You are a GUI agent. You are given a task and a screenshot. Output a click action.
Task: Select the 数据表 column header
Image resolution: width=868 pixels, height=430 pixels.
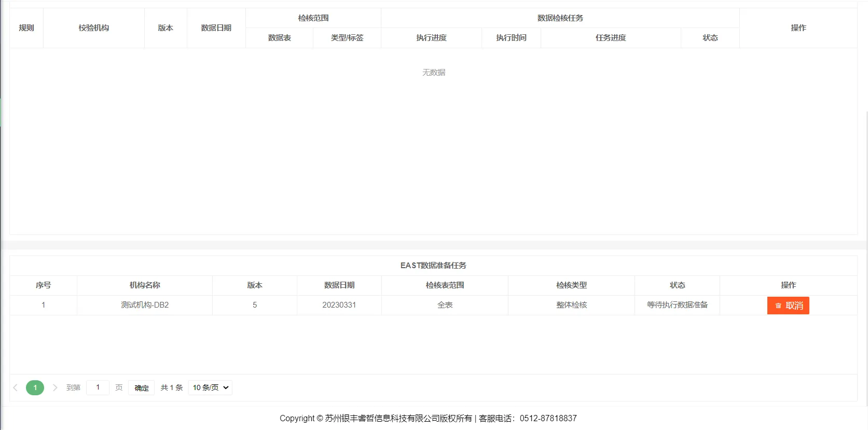[279, 38]
